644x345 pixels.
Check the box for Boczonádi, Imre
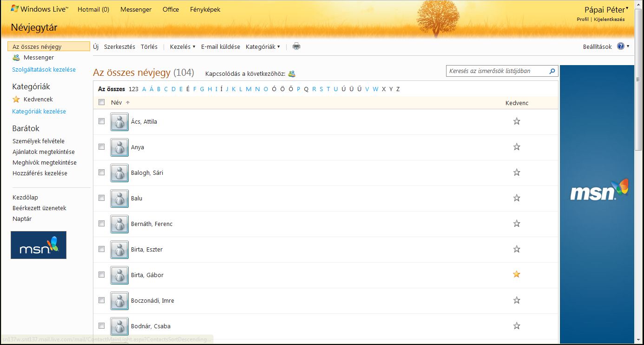coord(102,300)
